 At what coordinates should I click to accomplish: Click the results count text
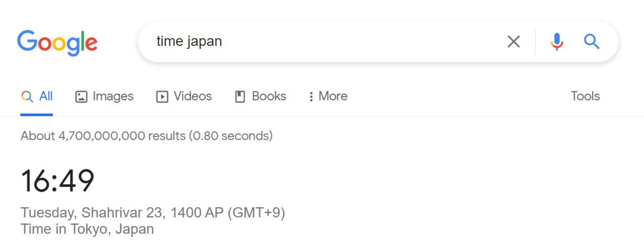tap(147, 136)
